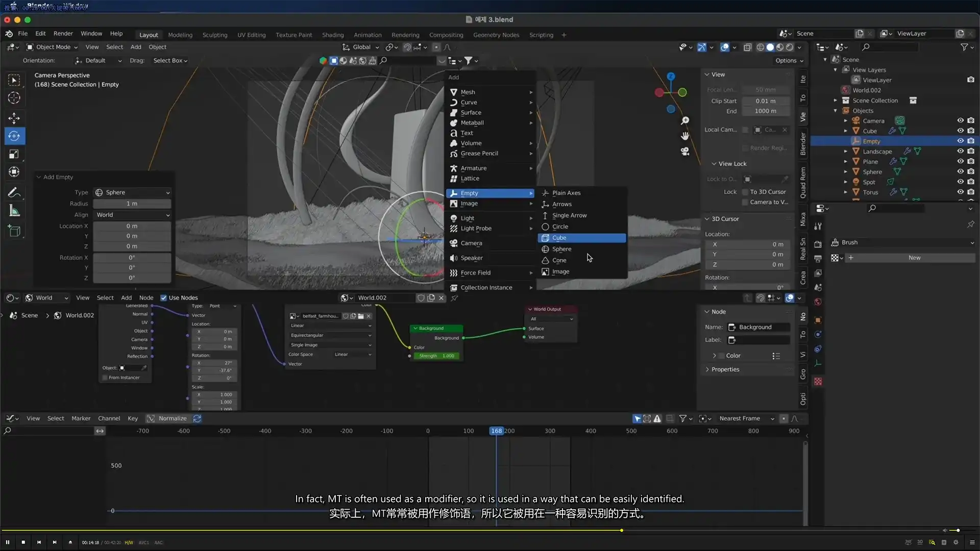Select the Cursor tool icon
Image resolution: width=980 pixels, height=551 pixels.
(14, 98)
